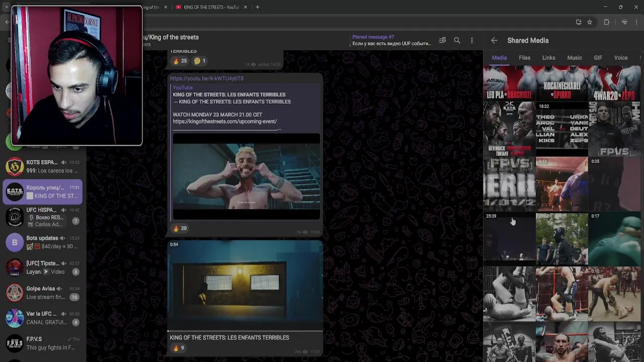Open the 4WAR20 vs ZEPS poster thumbnail
The width and height of the screenshot is (644, 362).
click(x=615, y=83)
